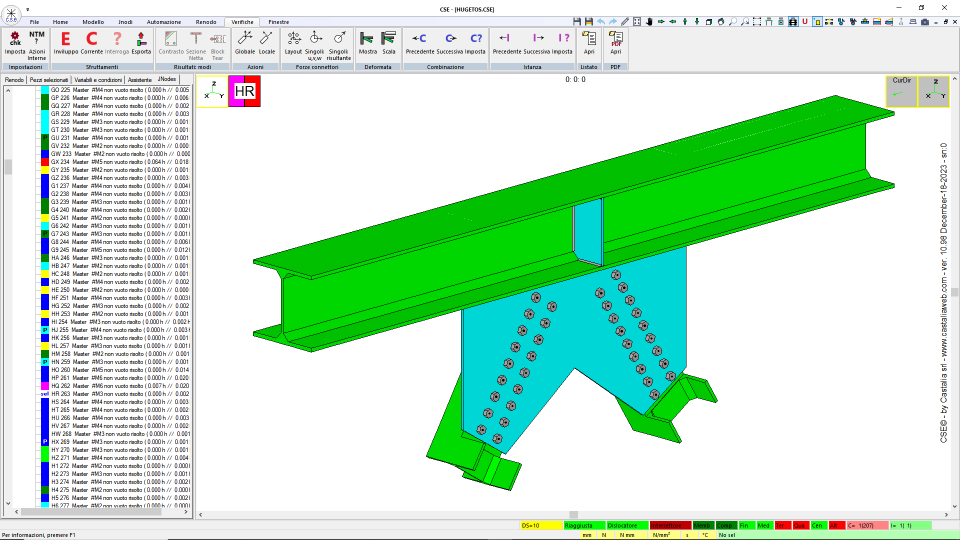The image size is (960, 540).
Task: Toggle Intersettore status indicator
Action: (670, 525)
